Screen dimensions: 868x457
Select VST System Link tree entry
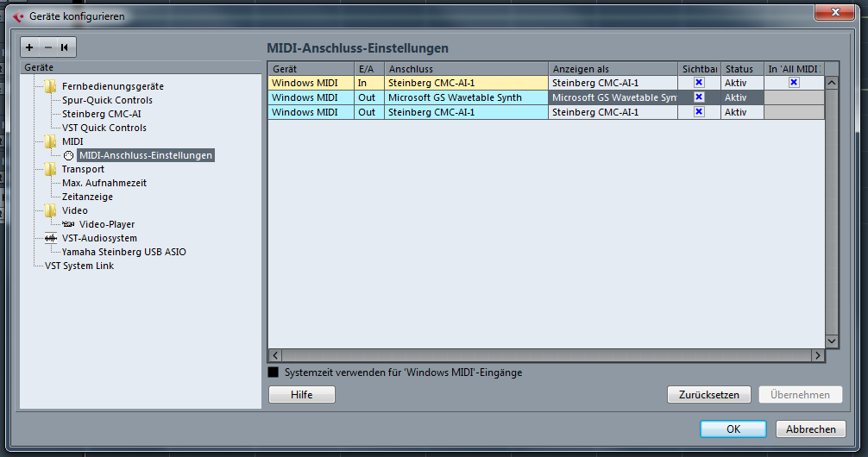tap(79, 266)
